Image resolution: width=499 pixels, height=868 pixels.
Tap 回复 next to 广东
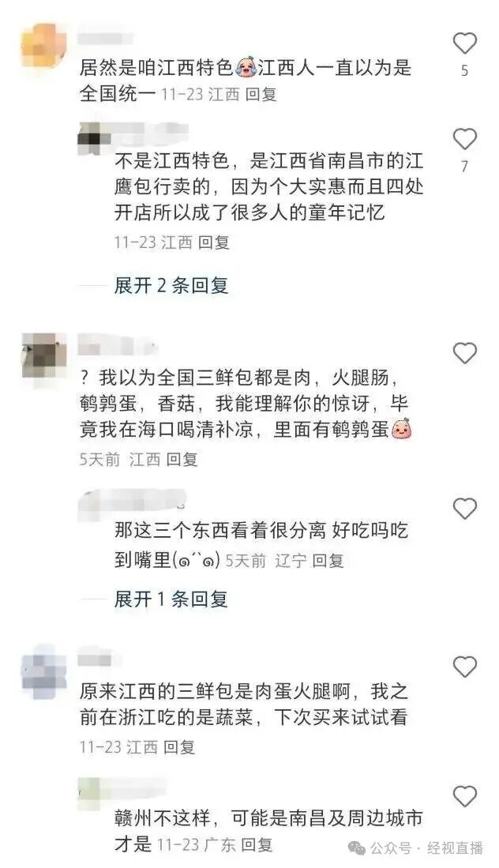[257, 845]
